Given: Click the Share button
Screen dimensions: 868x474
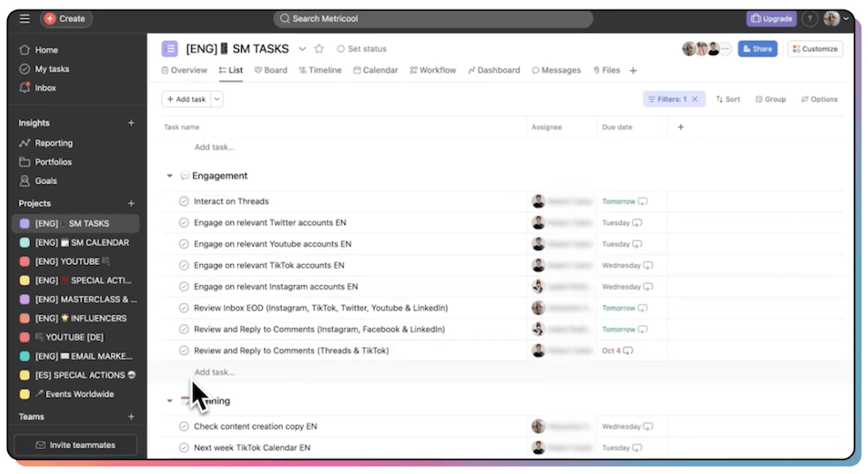Looking at the screenshot, I should (757, 49).
